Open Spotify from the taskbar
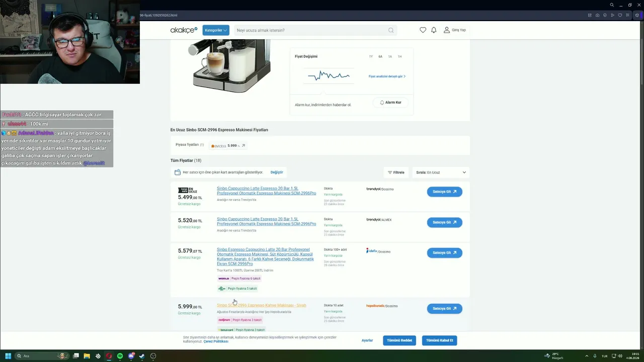The image size is (644, 362). 120,356
